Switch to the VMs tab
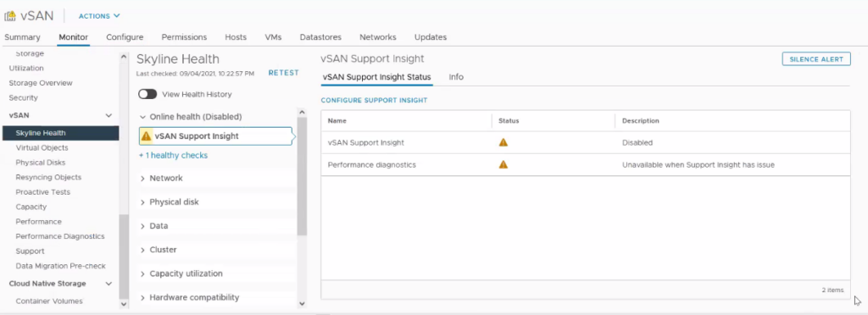The image size is (868, 315). [274, 37]
